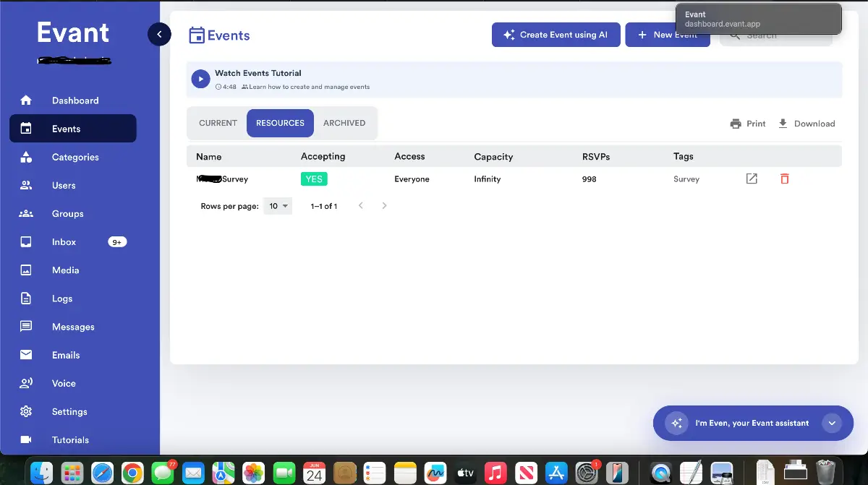The height and width of the screenshot is (485, 868).
Task: Play the Watch Events Tutorial video
Action: click(200, 79)
